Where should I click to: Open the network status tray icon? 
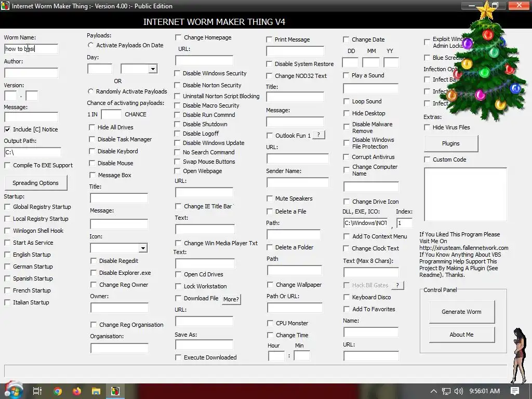point(446,391)
